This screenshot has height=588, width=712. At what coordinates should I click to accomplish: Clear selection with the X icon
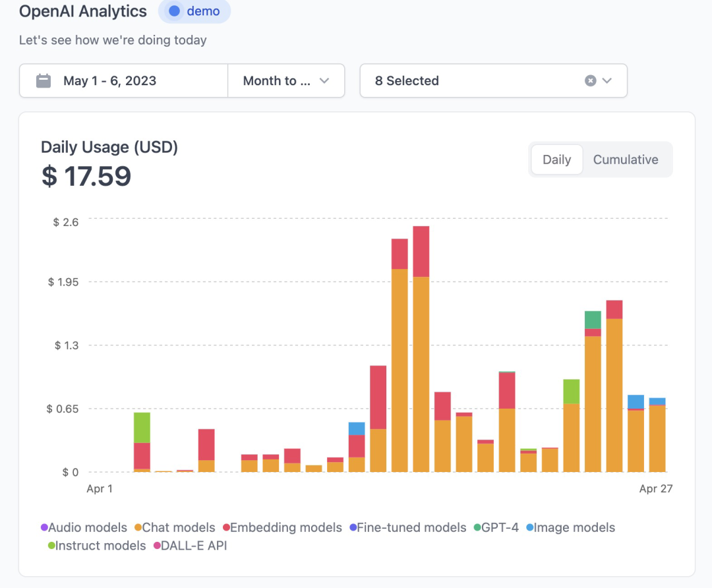click(591, 80)
